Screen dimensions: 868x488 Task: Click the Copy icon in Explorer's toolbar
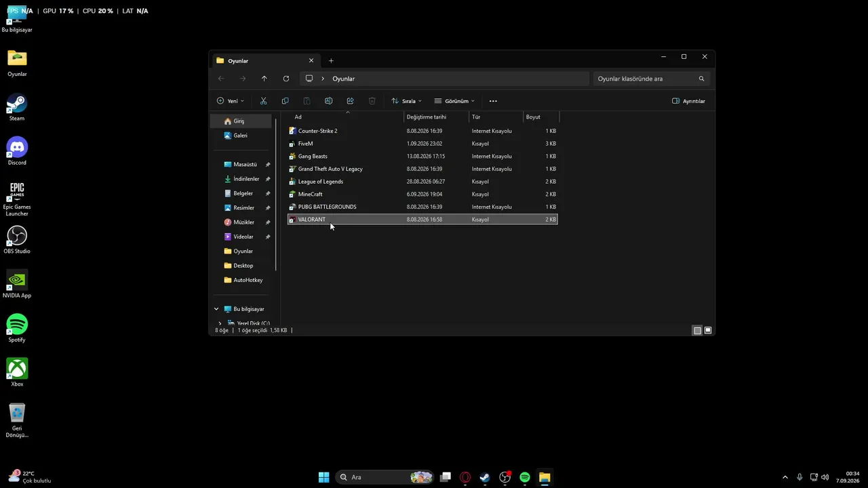[x=285, y=101]
